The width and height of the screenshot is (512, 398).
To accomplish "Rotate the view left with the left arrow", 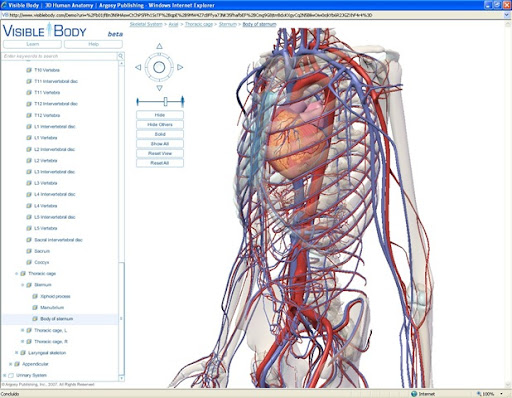I will click(138, 67).
